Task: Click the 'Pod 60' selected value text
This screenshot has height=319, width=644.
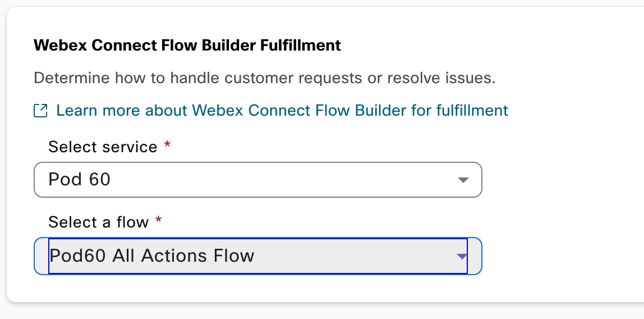Action: tap(80, 180)
